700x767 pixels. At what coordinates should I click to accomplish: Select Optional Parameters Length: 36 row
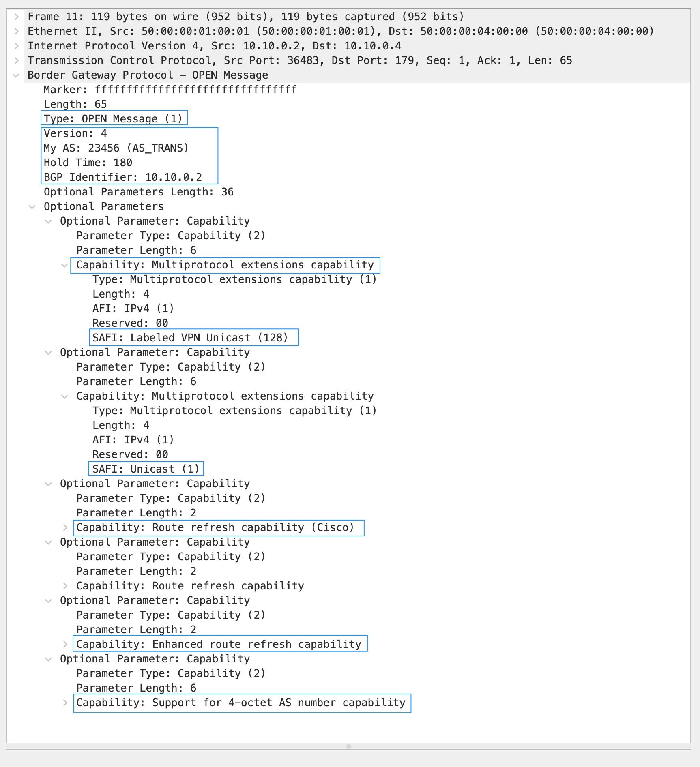tap(139, 192)
